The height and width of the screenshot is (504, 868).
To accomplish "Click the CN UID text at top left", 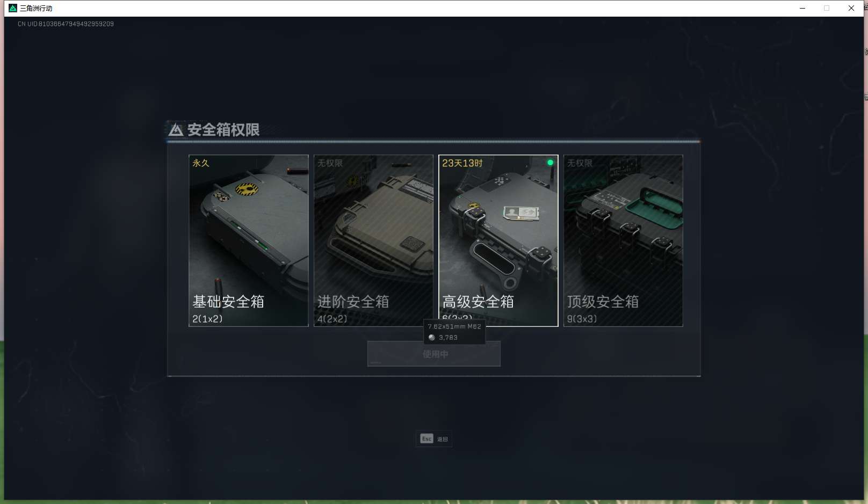I will 66,24.
